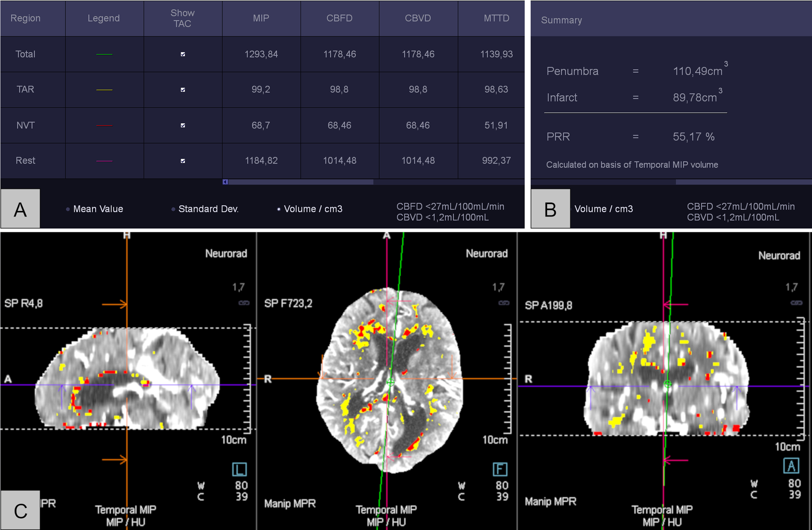
Task: Click the link icon in coronal view
Action: click(x=796, y=303)
